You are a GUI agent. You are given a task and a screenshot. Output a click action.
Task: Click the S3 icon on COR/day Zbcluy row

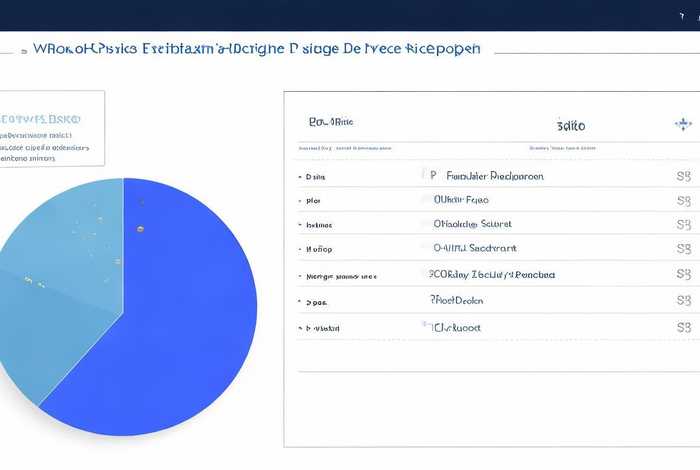(x=684, y=275)
